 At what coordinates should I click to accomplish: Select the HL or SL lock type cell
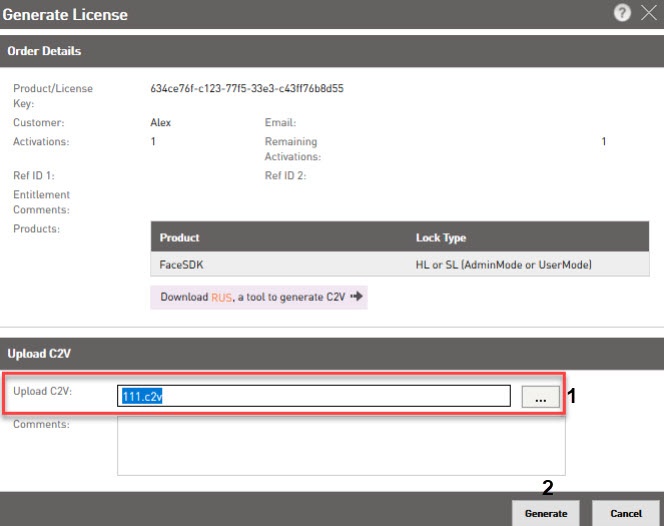point(504,265)
